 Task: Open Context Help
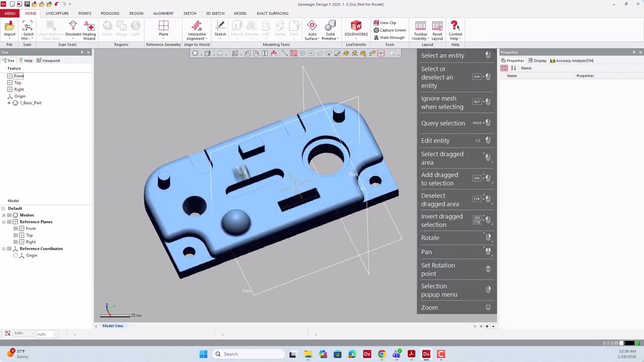(x=455, y=30)
